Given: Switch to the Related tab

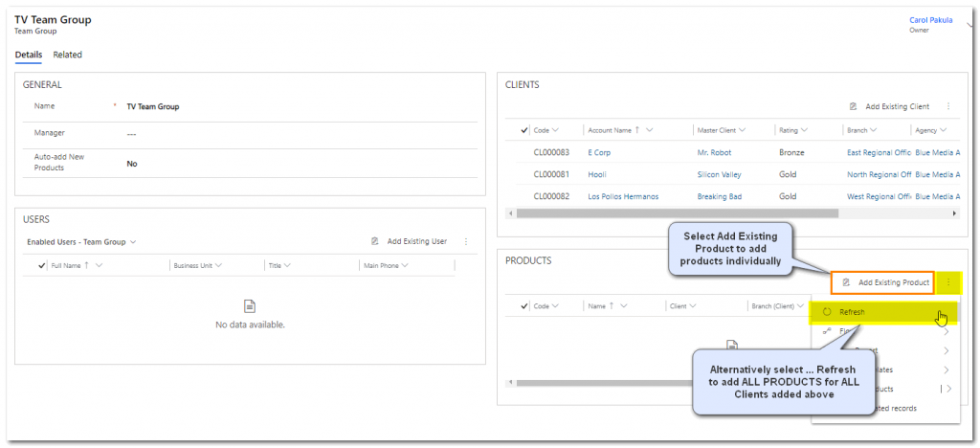Looking at the screenshot, I should (67, 55).
